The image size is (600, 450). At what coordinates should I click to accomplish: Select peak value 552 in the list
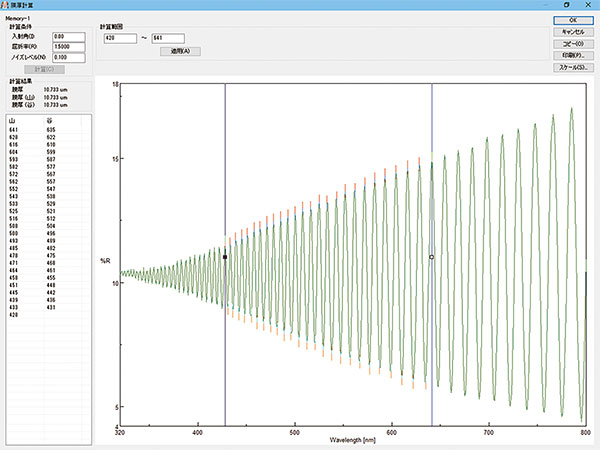[x=13, y=189]
